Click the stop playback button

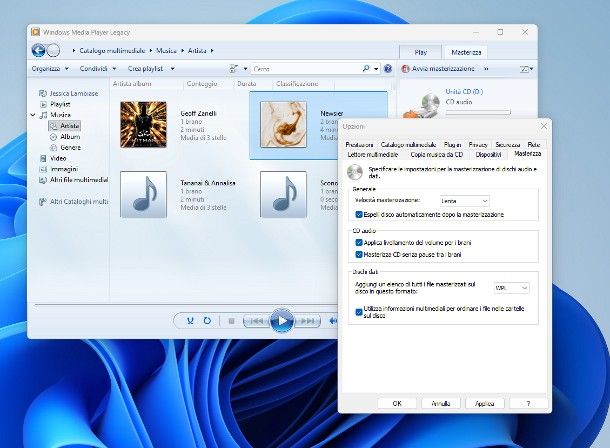231,321
